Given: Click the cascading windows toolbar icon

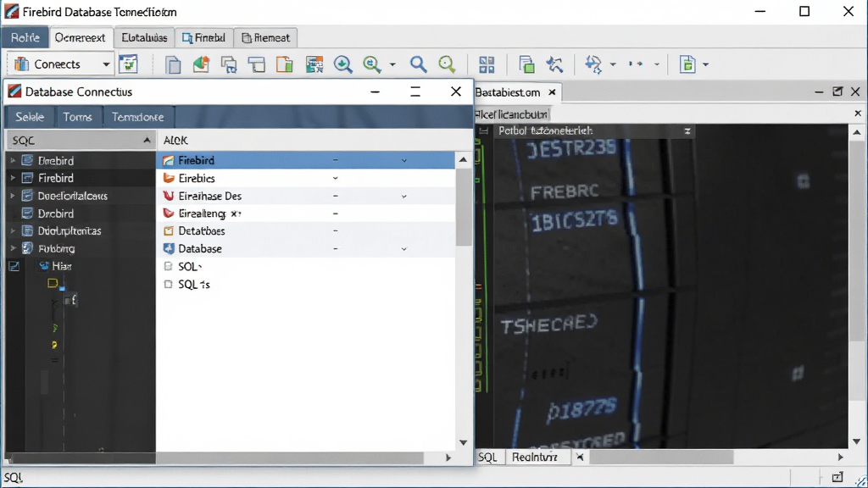Looking at the screenshot, I should click(x=229, y=64).
